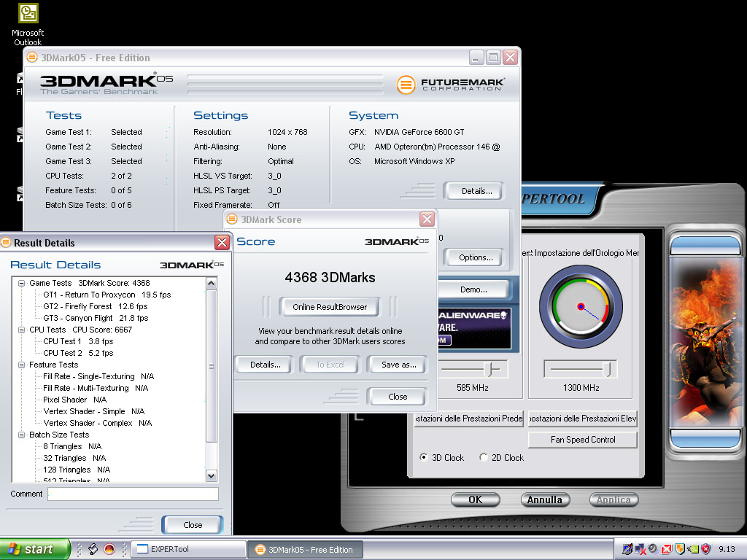Click the Alienware banner advertisement

[474, 328]
